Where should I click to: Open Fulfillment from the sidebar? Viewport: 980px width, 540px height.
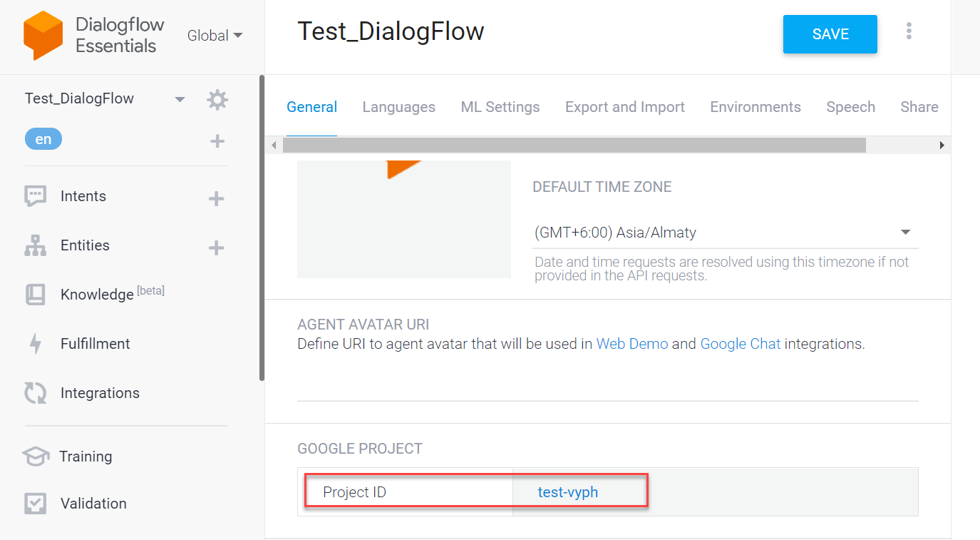click(95, 344)
